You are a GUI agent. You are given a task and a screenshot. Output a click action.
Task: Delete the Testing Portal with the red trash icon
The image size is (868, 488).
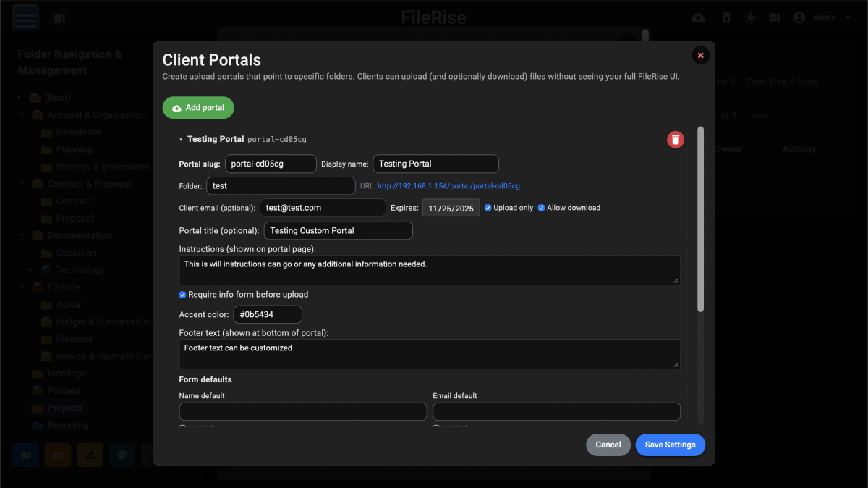tap(675, 140)
